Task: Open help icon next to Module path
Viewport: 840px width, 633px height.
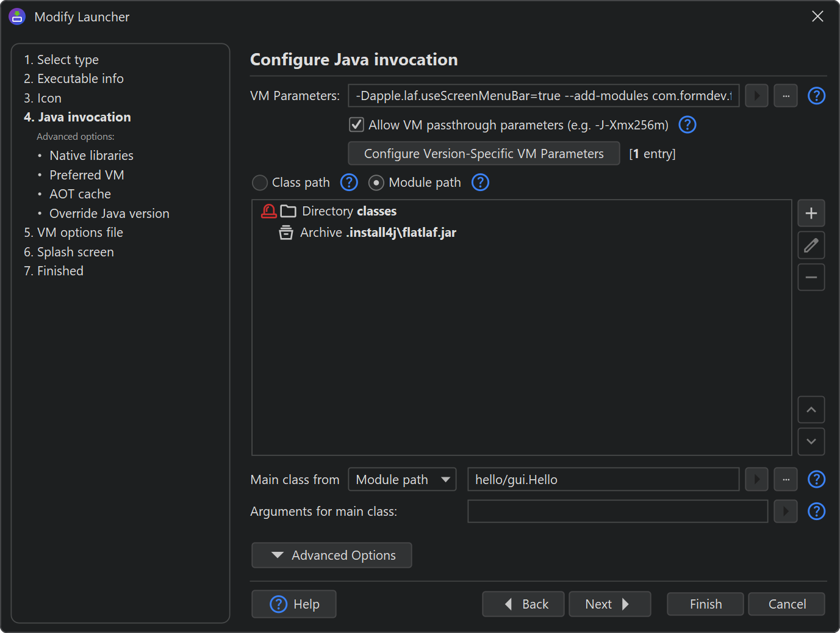Action: [481, 183]
